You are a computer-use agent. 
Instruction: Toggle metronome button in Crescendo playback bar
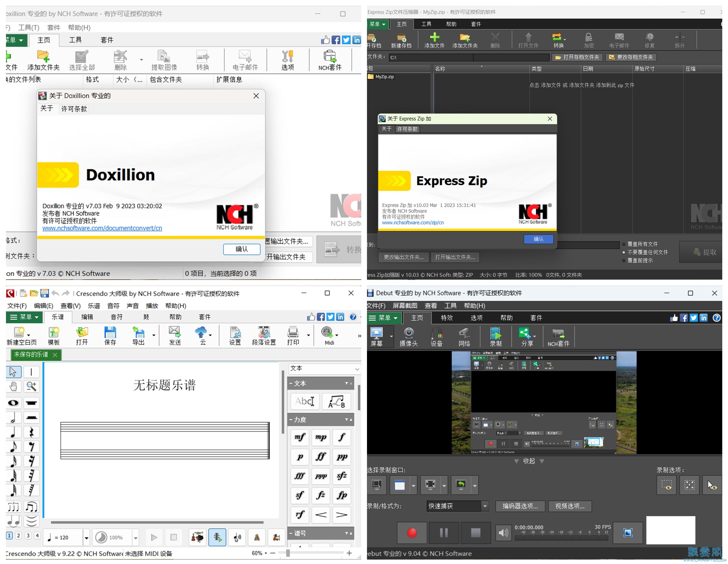click(257, 537)
